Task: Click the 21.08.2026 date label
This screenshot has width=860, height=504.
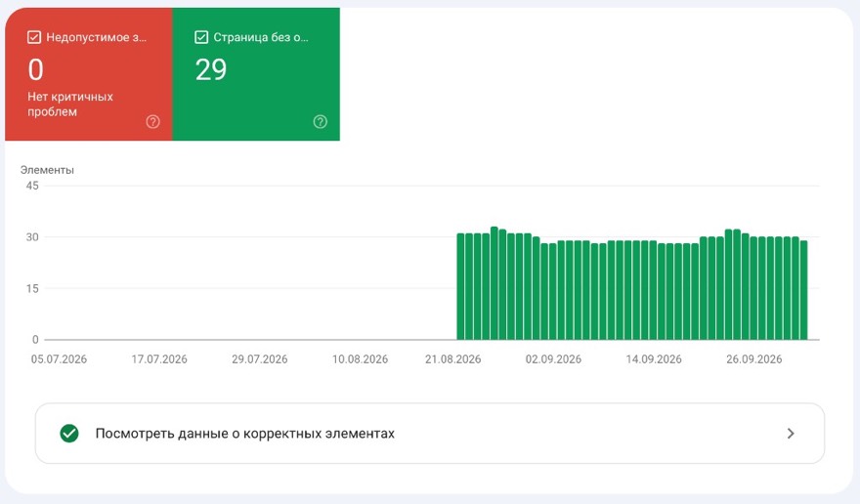Action: click(x=453, y=359)
